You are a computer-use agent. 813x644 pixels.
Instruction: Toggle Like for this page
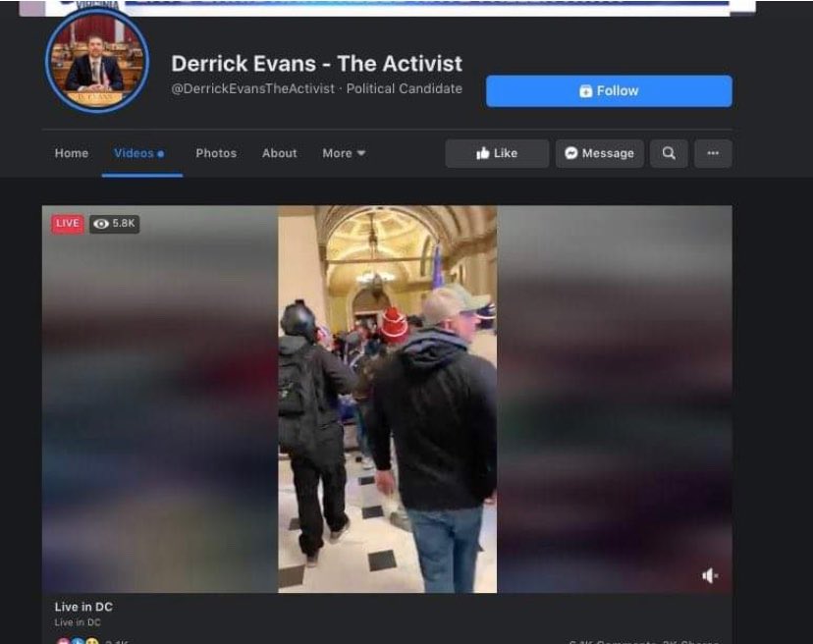(497, 153)
